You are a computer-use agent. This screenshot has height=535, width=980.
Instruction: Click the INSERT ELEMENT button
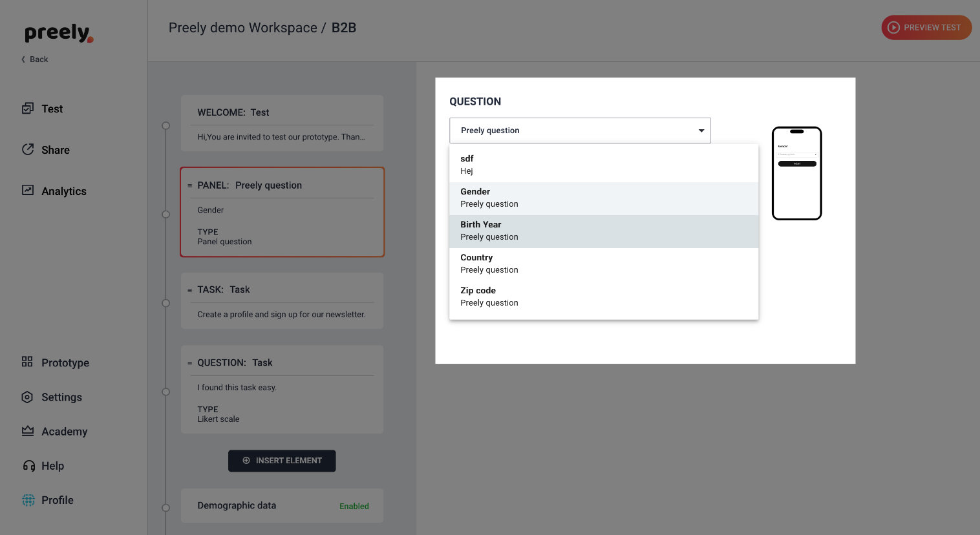282,461
